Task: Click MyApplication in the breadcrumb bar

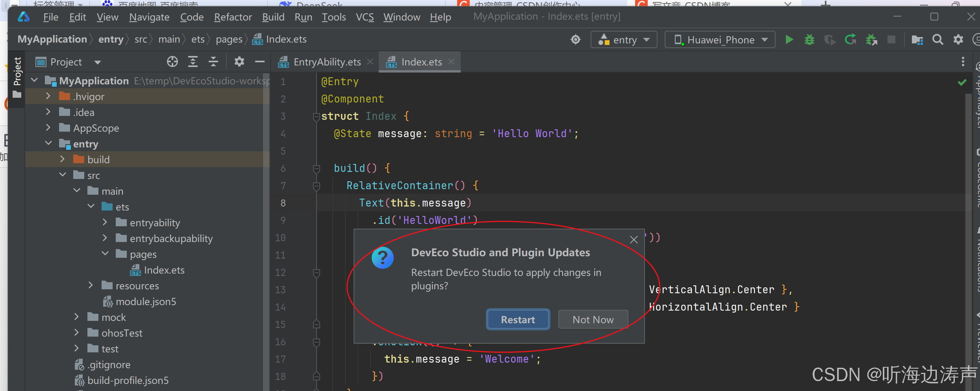Action: click(x=52, y=39)
